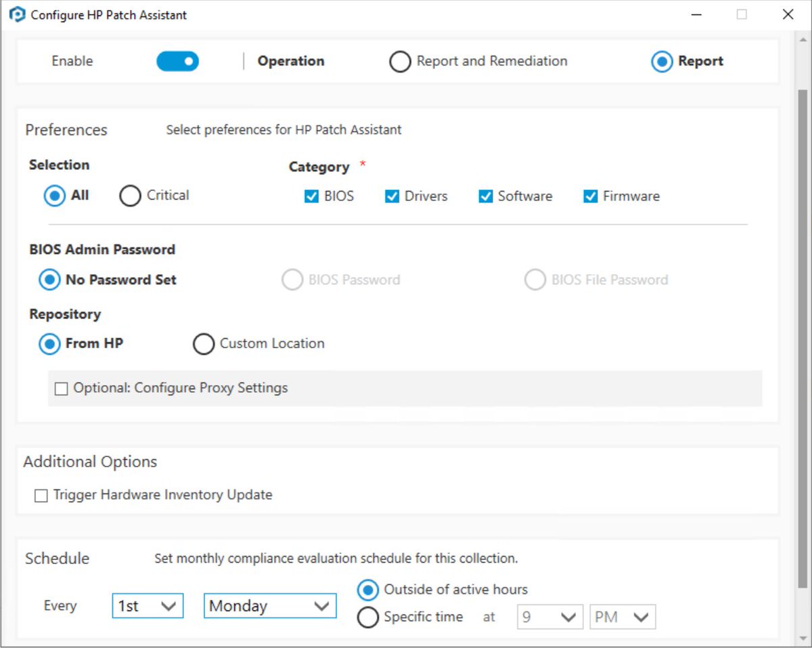Toggle the Enable switch off
This screenshot has height=648, width=812.
tap(177, 62)
